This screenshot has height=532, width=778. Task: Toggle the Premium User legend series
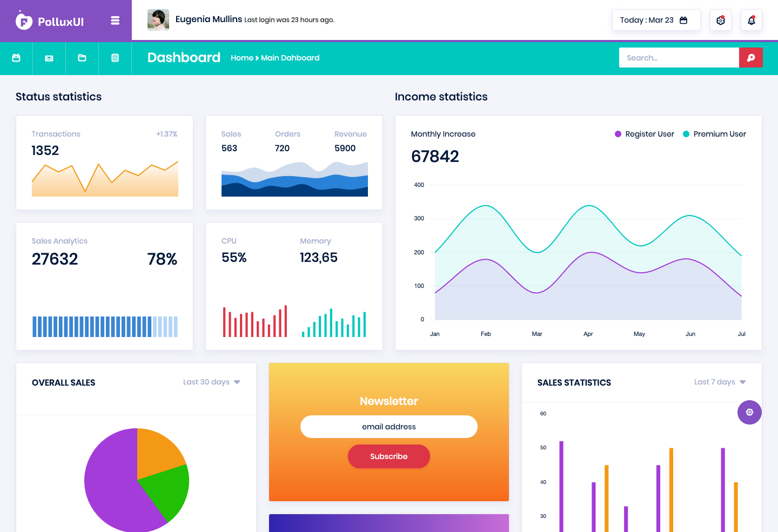714,134
